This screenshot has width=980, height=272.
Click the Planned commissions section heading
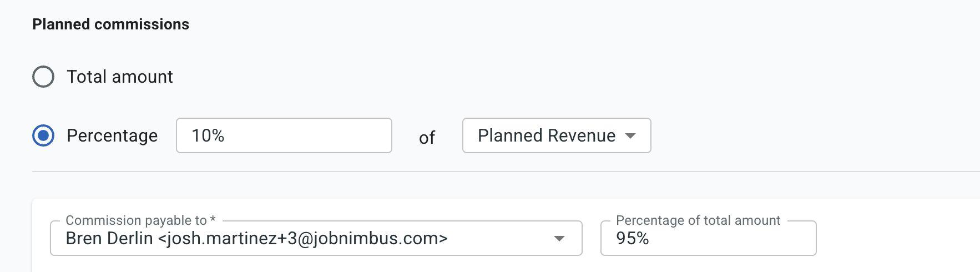coord(110,24)
